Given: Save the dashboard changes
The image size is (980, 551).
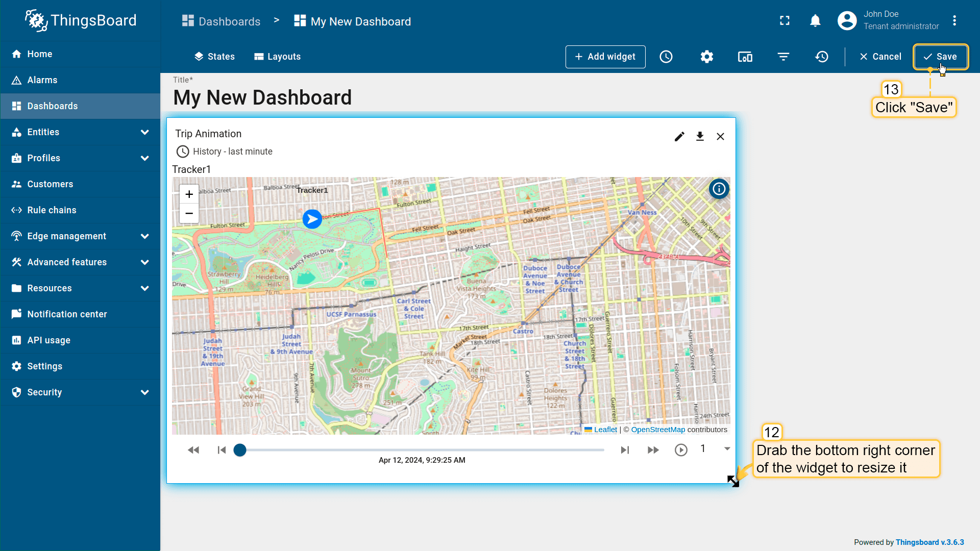Looking at the screenshot, I should (940, 57).
